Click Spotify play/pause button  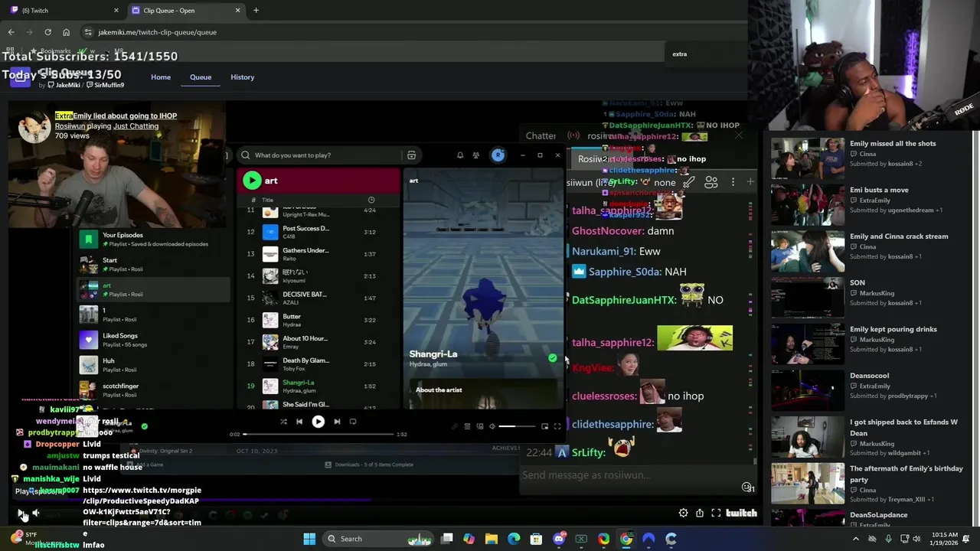pyautogui.click(x=318, y=422)
